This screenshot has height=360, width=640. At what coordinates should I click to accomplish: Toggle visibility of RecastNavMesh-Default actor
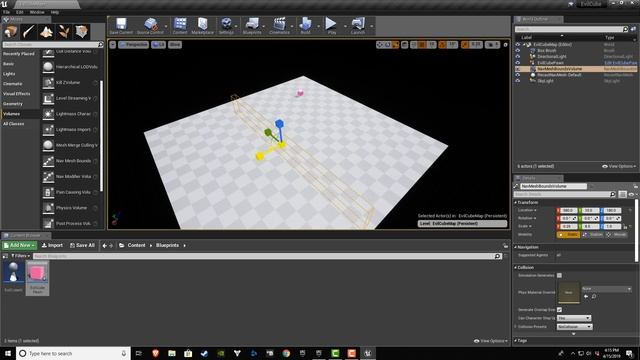518,75
